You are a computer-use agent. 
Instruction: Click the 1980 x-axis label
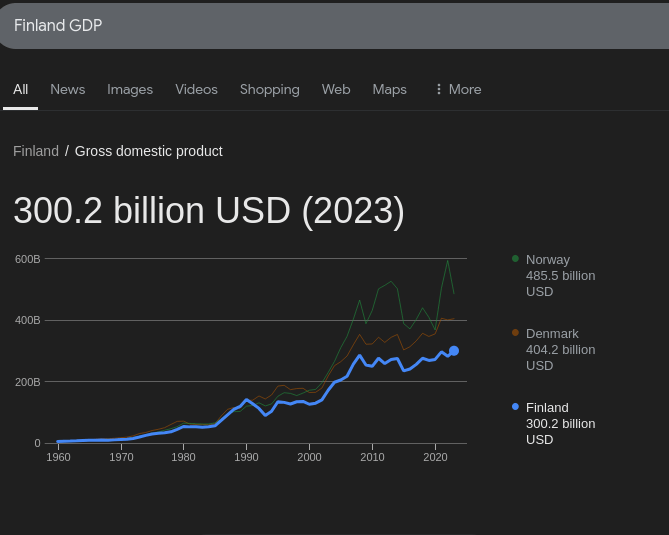pos(183,457)
